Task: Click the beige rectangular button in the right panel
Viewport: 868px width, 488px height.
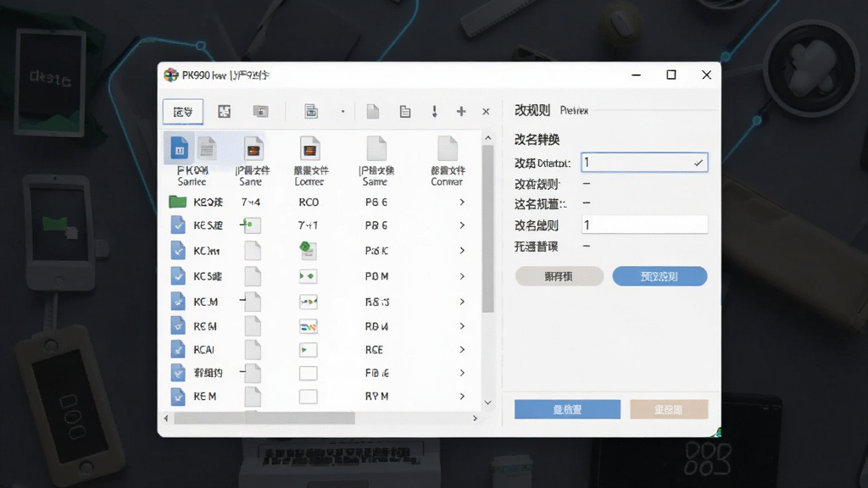Action: [669, 409]
